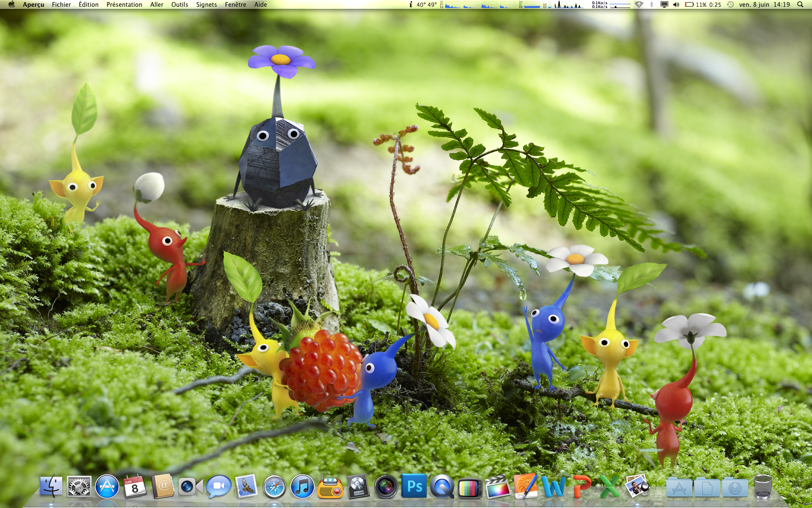
Task: Open the Fichier menu
Action: point(61,5)
